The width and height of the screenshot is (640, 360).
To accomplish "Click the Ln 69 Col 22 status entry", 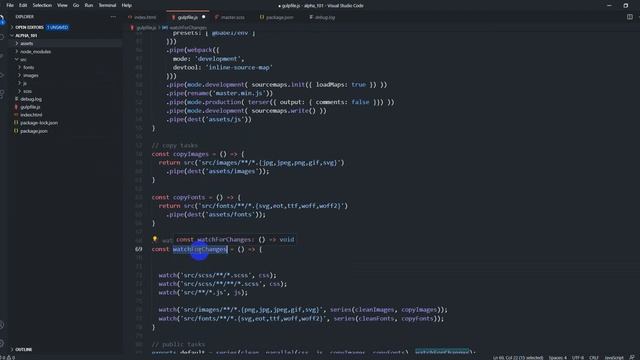I will (x=518, y=358).
